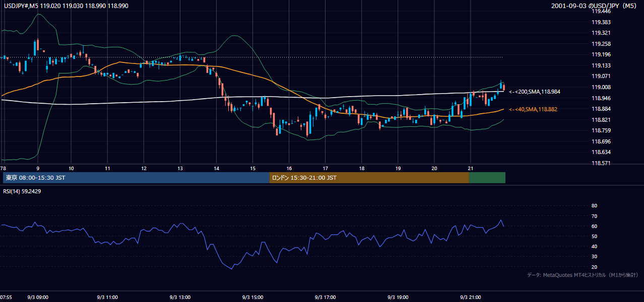Click hour 13 on the chart time axis

click(180, 168)
